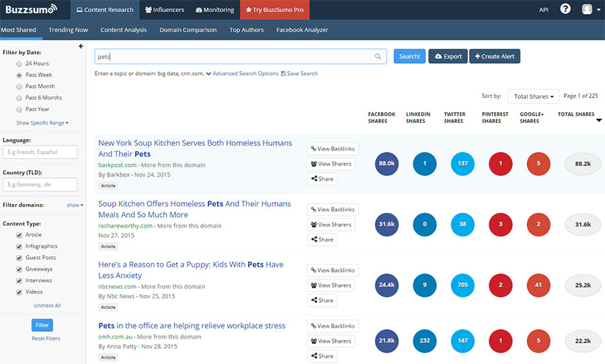Screen dimensions: 605x364
Task: Click the Google+ shares circle showing 41
Action: point(538,285)
